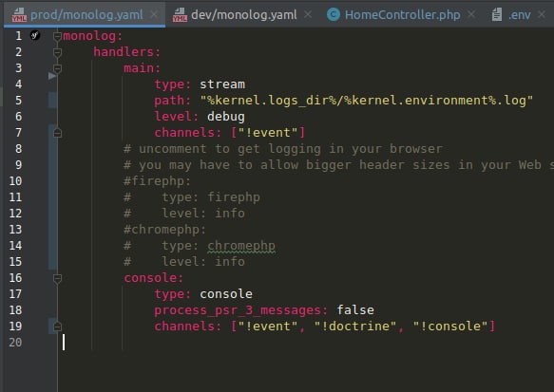Click the 'handlers:' key
This screenshot has width=554, height=392.
click(x=126, y=52)
